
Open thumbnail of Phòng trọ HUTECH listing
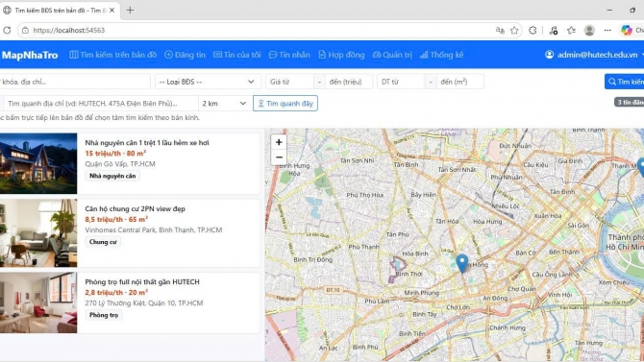coord(38,302)
